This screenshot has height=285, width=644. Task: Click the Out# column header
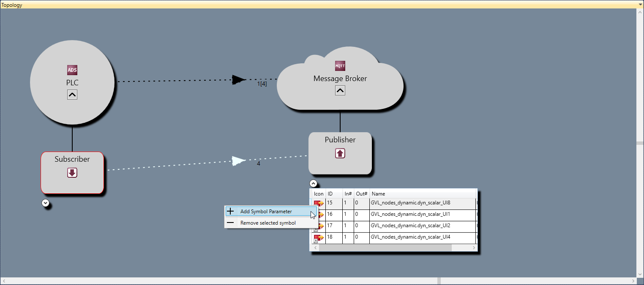362,194
